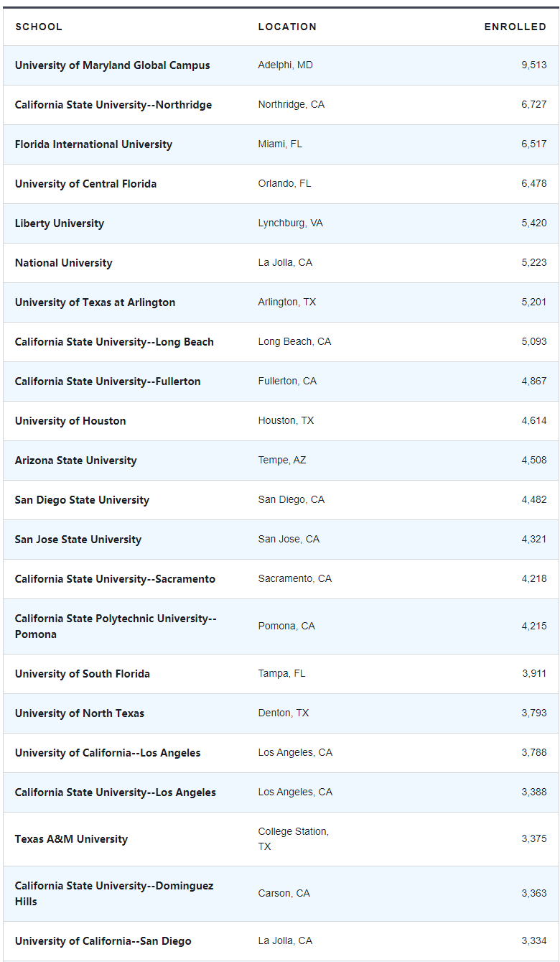
Task: Select National University row name
Action: 63,263
